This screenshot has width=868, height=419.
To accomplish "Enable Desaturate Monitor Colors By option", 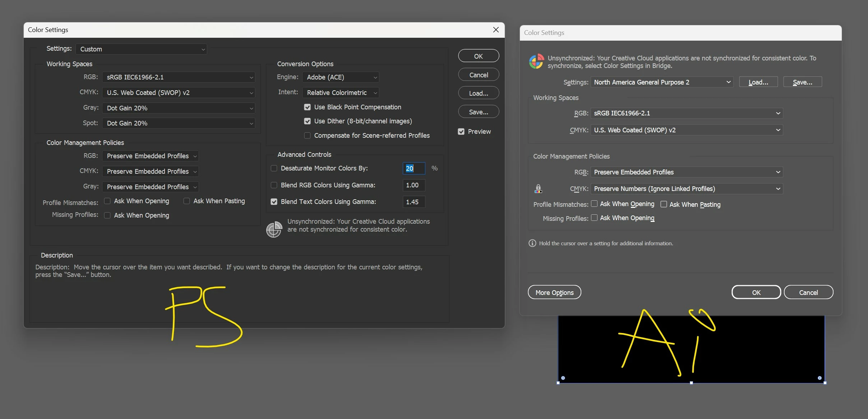I will (x=274, y=168).
